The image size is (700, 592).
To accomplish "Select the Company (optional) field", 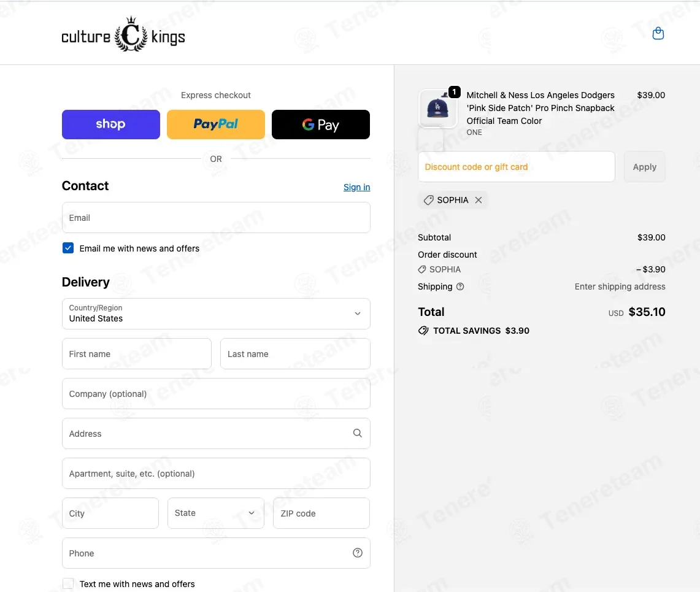I will coord(216,393).
